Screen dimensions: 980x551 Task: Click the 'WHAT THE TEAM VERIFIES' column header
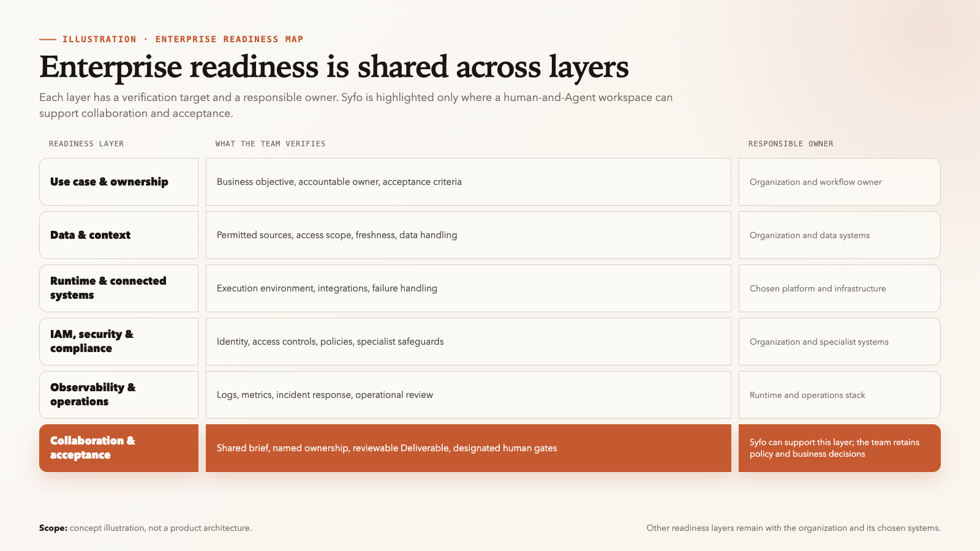click(270, 144)
